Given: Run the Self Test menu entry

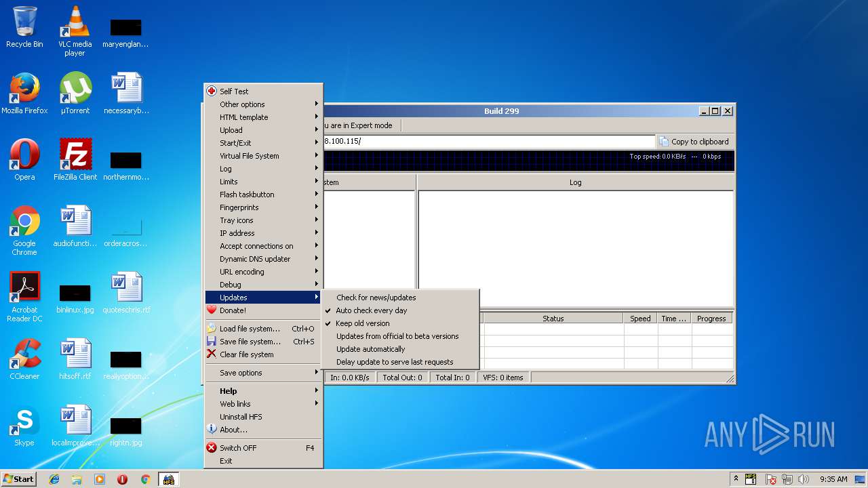Looking at the screenshot, I should tap(264, 91).
